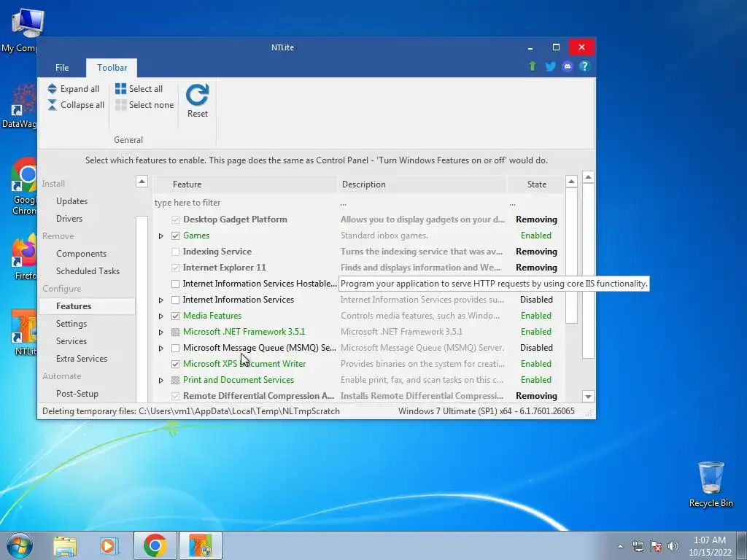Open Windows Media Player in taskbar
The height and width of the screenshot is (560, 747).
click(108, 545)
